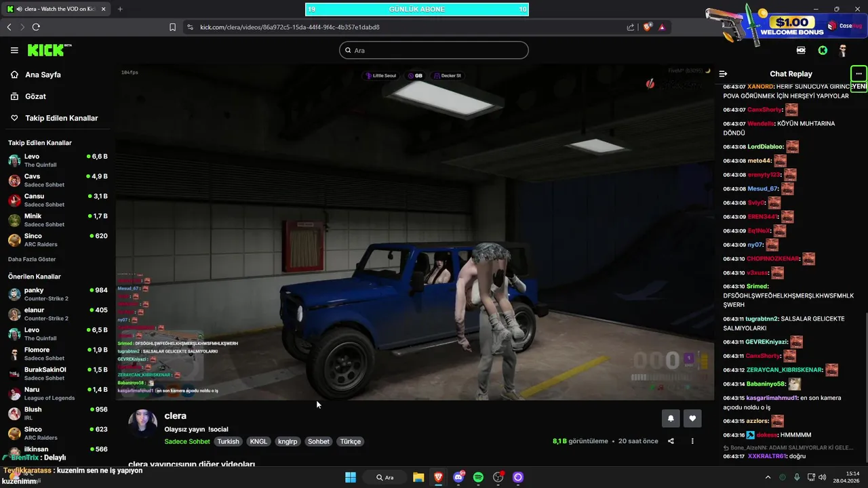The height and width of the screenshot is (488, 868).
Task: Open elanur recommended channel
Action: coord(58,314)
